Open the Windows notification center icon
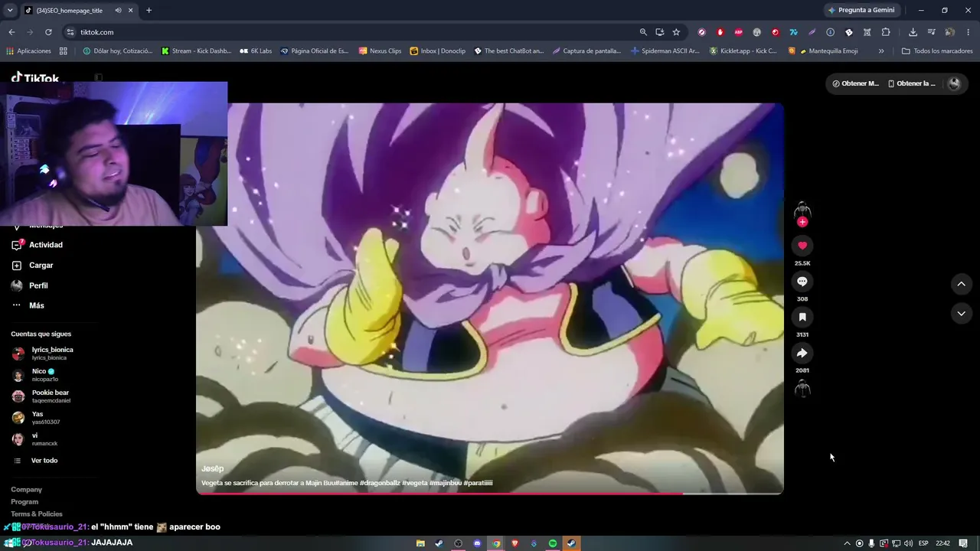This screenshot has width=980, height=551. click(x=963, y=543)
